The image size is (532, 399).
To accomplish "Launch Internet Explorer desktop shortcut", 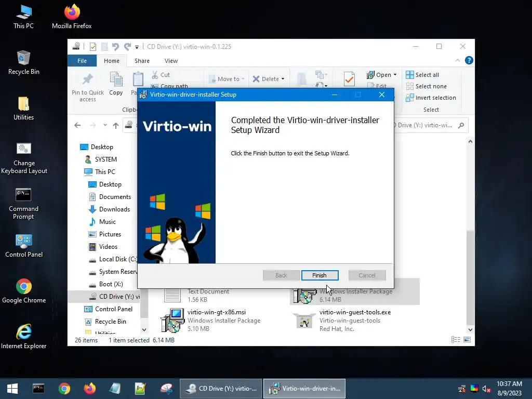I will coord(24,337).
